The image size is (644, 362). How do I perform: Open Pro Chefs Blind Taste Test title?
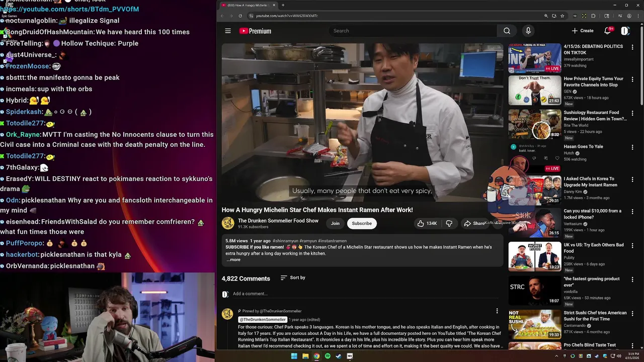590,345
